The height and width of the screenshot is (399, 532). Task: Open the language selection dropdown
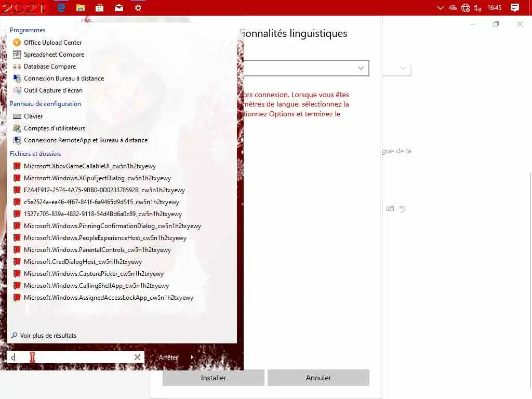pos(306,68)
